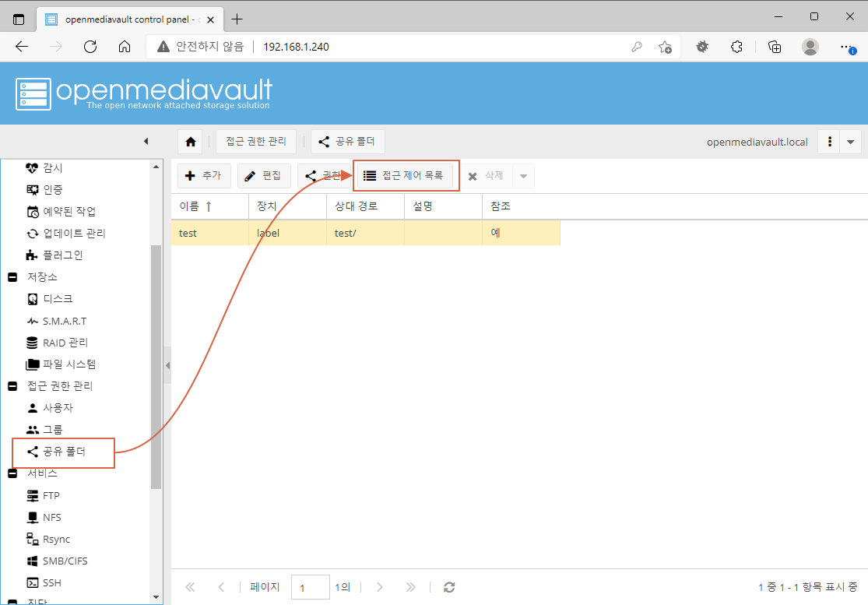This screenshot has height=605, width=868.
Task: Add page to favorites star icon
Action: pos(666,47)
